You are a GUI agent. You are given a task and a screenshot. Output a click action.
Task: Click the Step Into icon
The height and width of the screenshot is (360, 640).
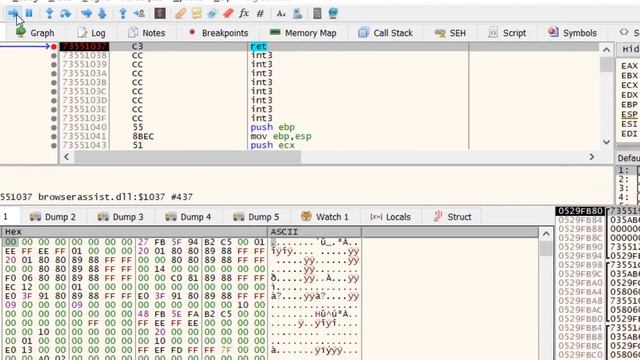(49, 13)
